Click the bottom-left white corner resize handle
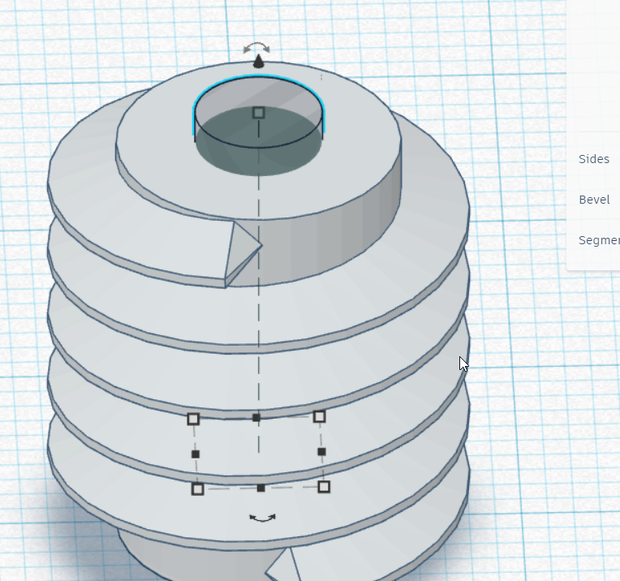Screen dimensions: 620x581 click(198, 489)
